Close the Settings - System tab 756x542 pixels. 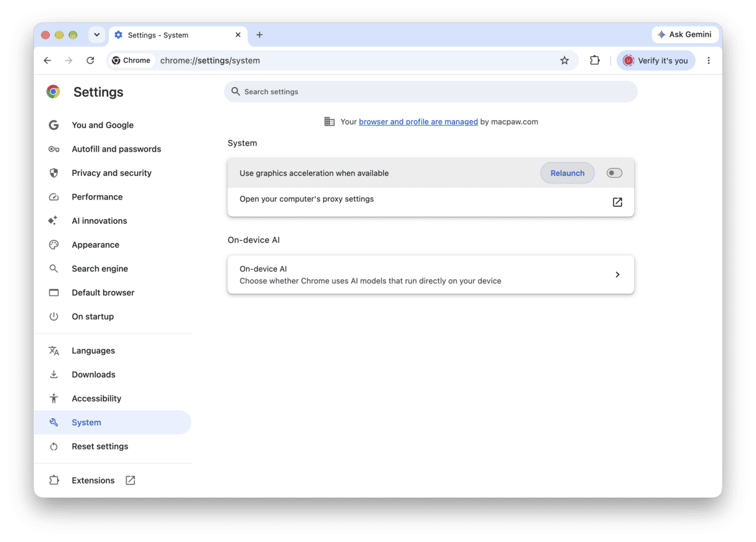237,35
